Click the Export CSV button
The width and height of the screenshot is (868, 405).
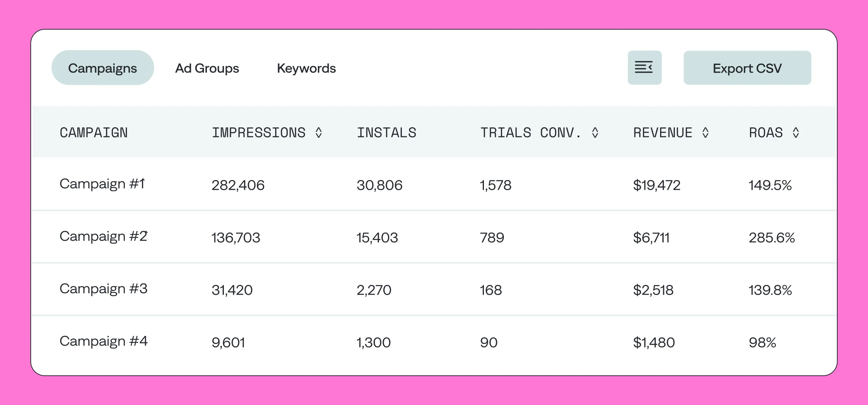pos(747,68)
